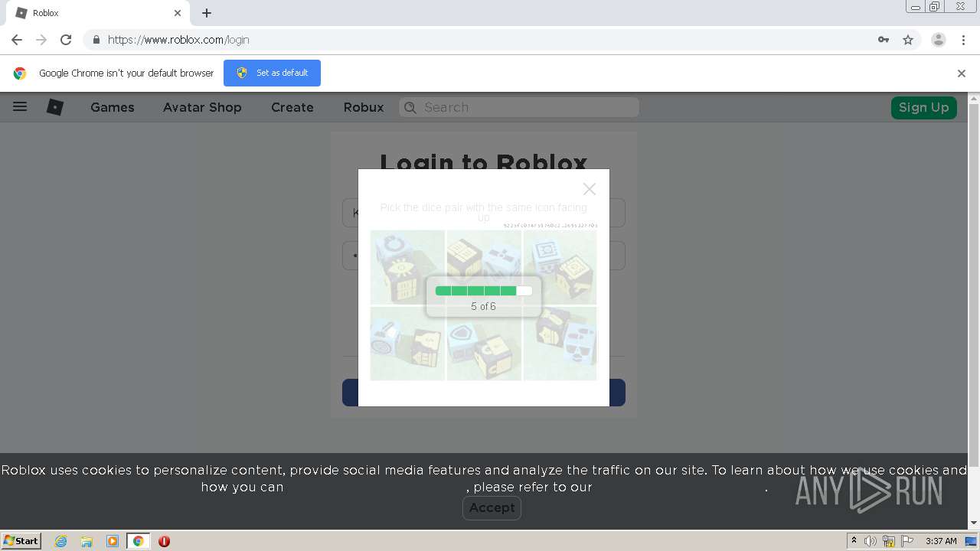This screenshot has height=551, width=980.
Task: Select the bottom-middle dice pair image
Action: point(484,344)
